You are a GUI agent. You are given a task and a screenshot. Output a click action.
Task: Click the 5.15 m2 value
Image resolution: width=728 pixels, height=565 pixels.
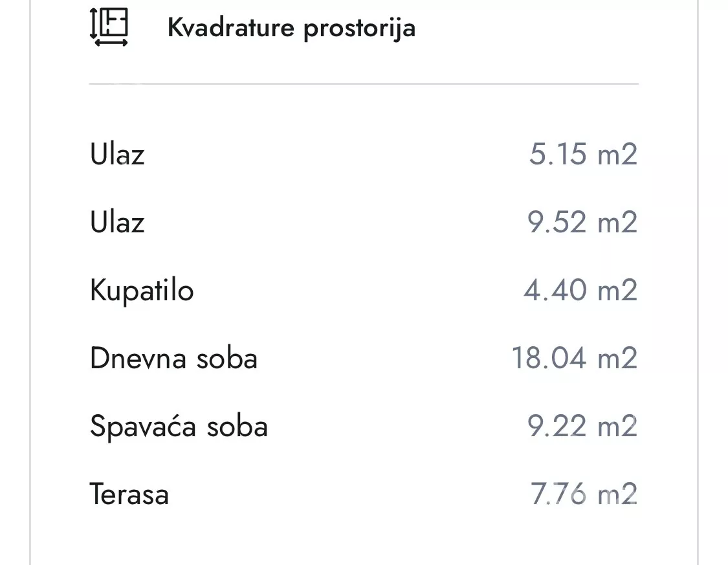point(583,153)
